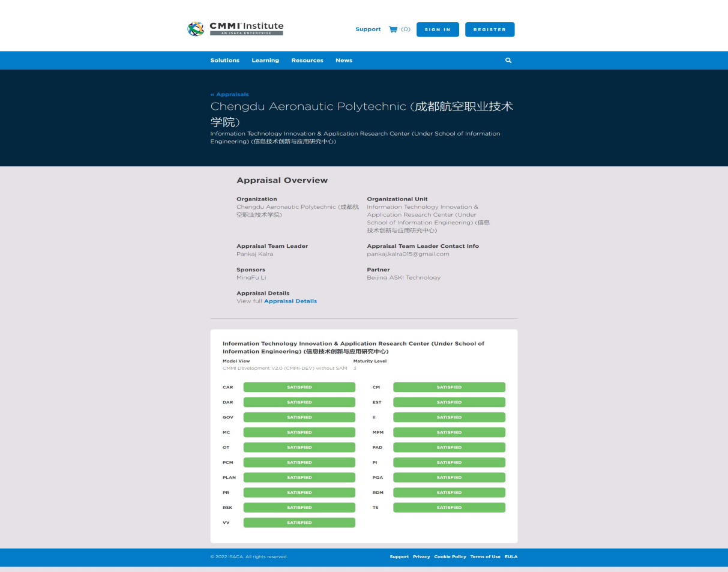Click the RSK satisfied status bar
Screen dimensions: 728x572
(299, 507)
